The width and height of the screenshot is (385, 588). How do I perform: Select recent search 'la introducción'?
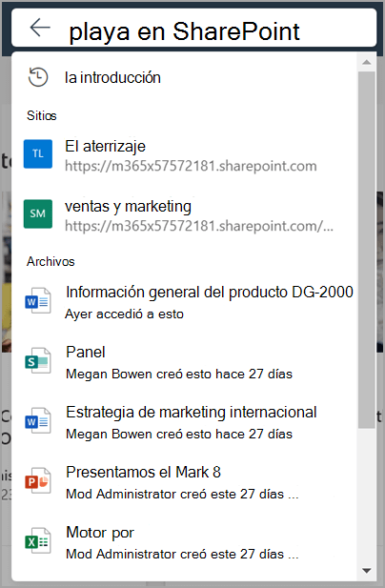pos(112,77)
